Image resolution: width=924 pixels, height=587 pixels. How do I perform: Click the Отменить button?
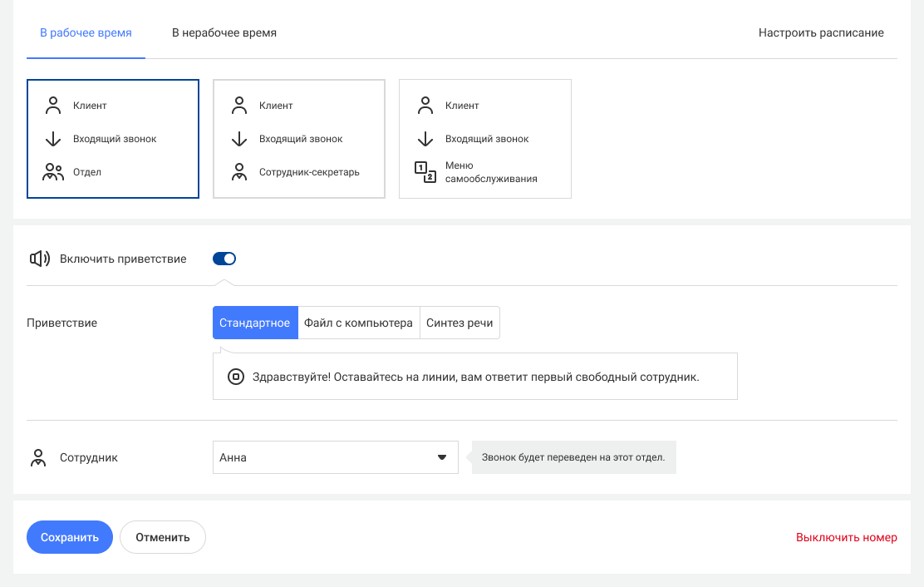coord(163,537)
